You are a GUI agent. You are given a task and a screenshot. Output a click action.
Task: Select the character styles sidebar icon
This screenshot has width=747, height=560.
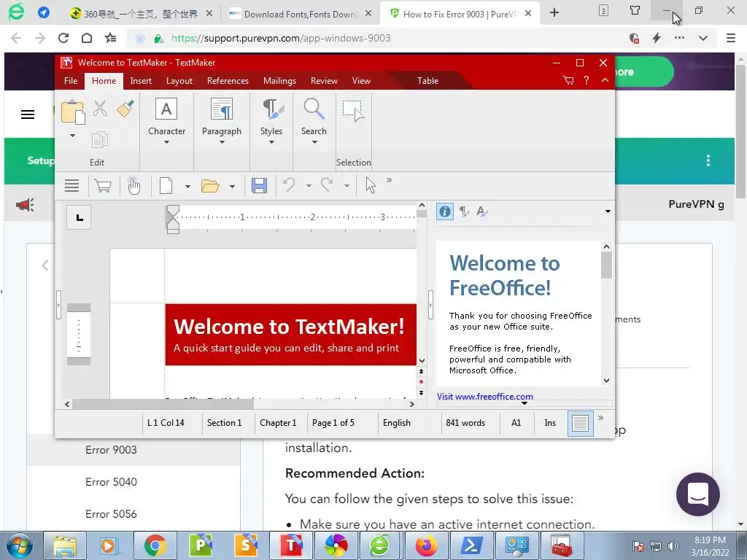(481, 211)
